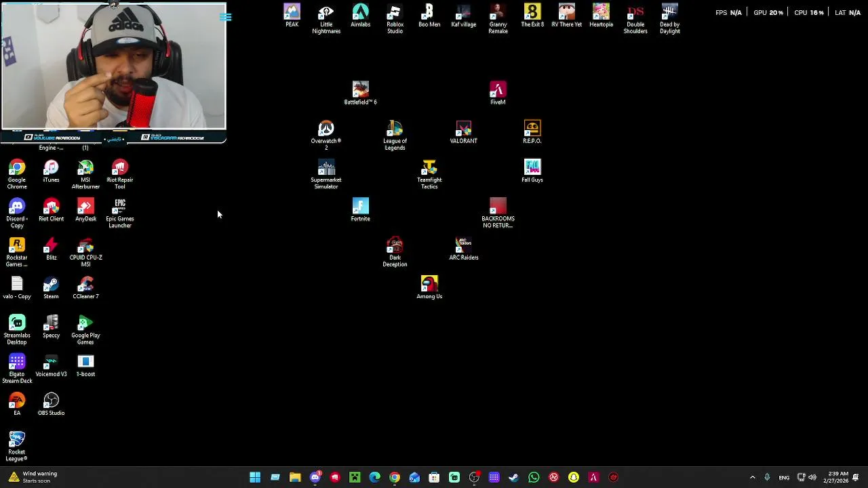Open Microsoft Edge in the taskbar
Screen dimensions: 868x488
click(374, 477)
